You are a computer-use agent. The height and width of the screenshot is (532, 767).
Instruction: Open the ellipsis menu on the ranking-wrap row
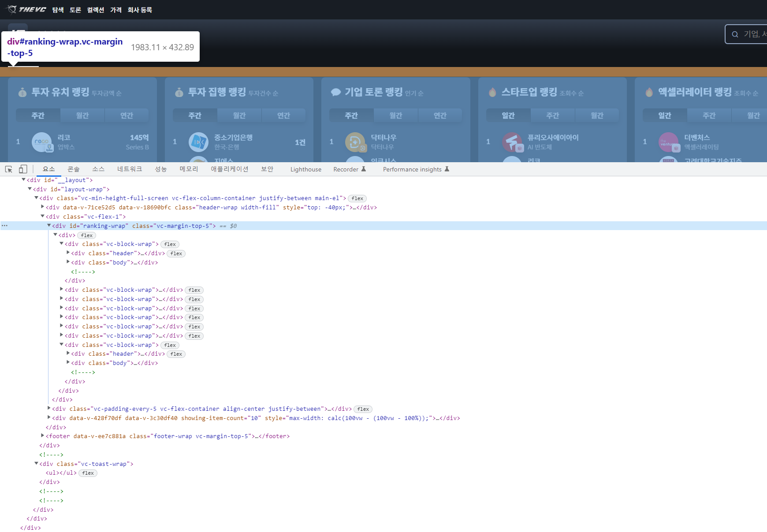4,226
